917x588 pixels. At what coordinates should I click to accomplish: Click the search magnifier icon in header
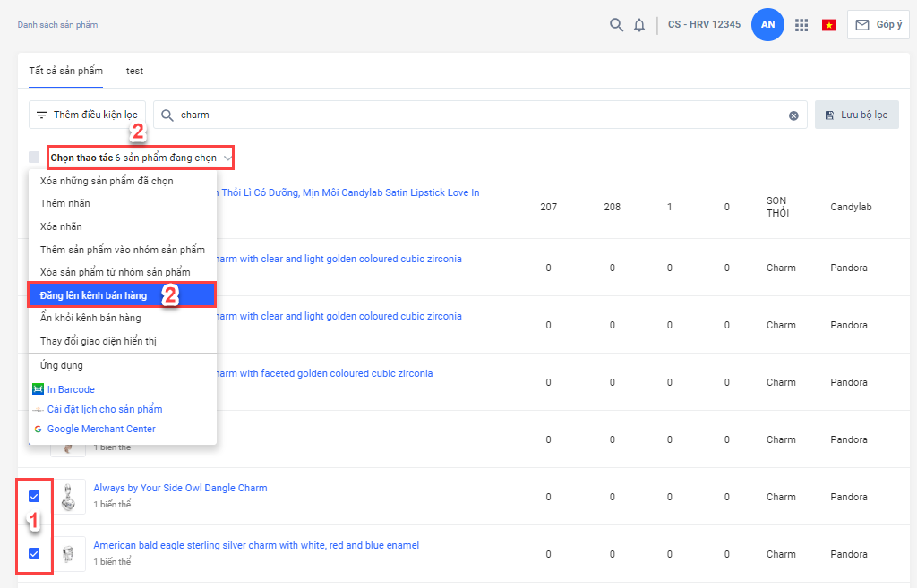click(616, 25)
